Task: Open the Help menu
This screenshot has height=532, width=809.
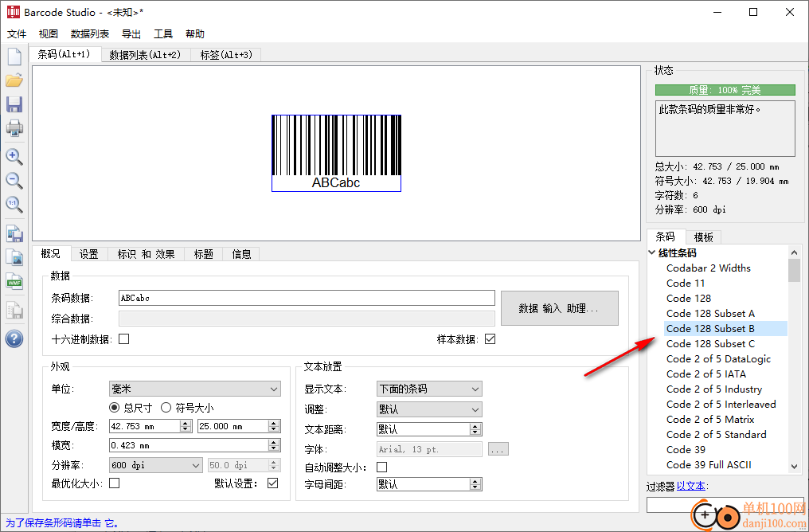Action: pyautogui.click(x=195, y=34)
